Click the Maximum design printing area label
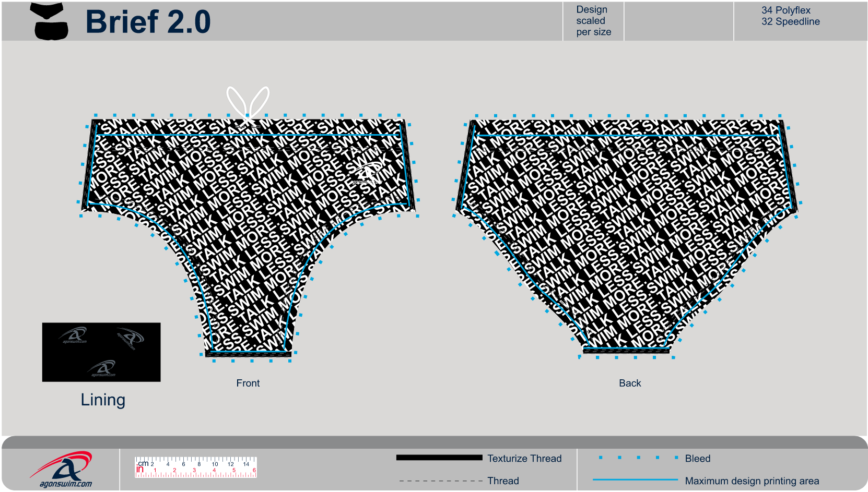The image size is (868, 492). [x=752, y=481]
